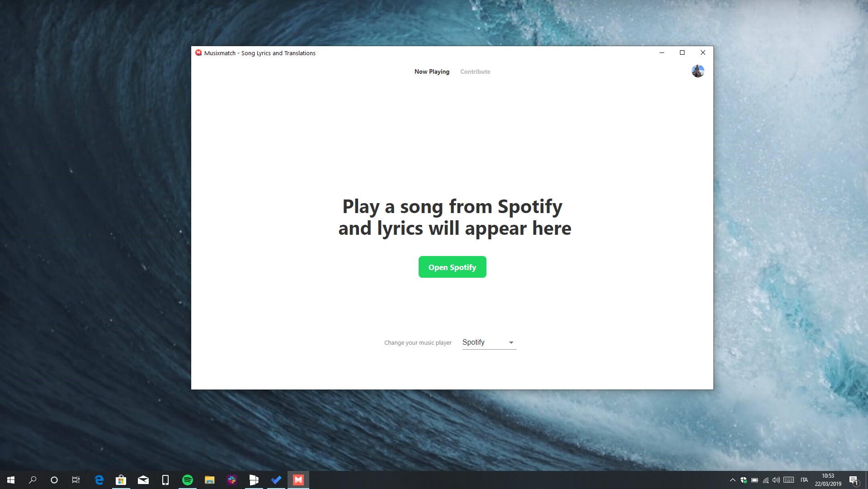Open Slack from the taskbar
The image size is (868, 489).
(232, 480)
